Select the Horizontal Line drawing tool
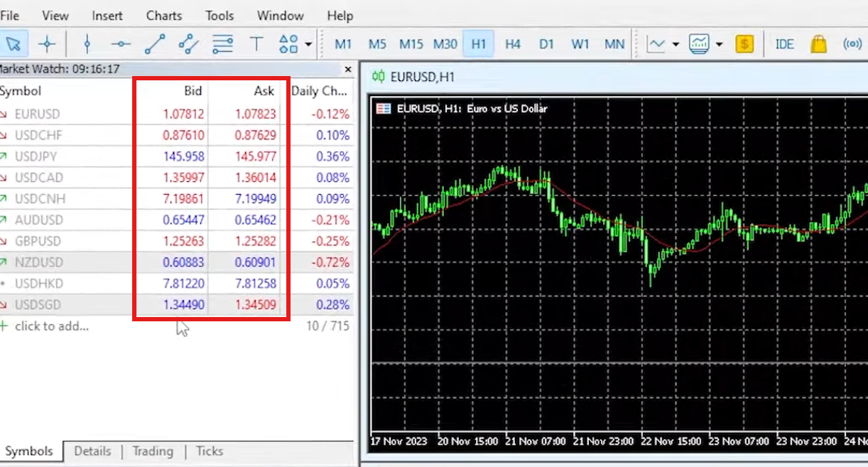The width and height of the screenshot is (868, 467). pyautogui.click(x=120, y=43)
